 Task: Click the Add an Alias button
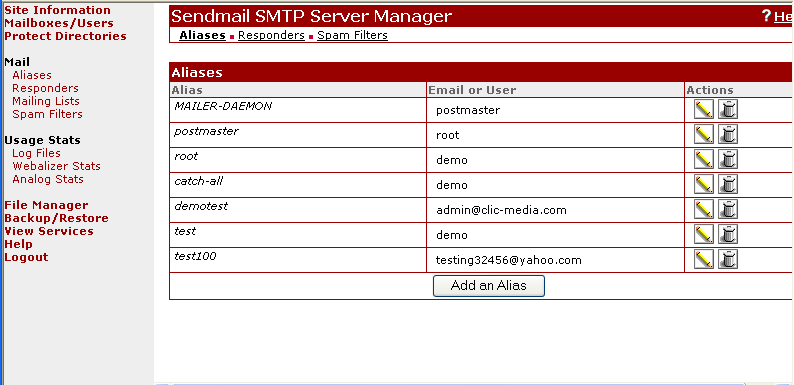[489, 286]
